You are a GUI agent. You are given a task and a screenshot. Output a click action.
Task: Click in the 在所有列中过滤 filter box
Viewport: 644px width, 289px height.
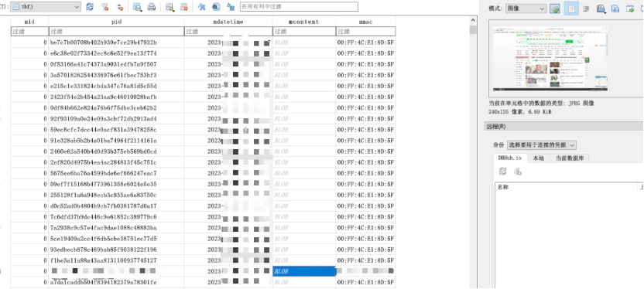[x=299, y=6]
